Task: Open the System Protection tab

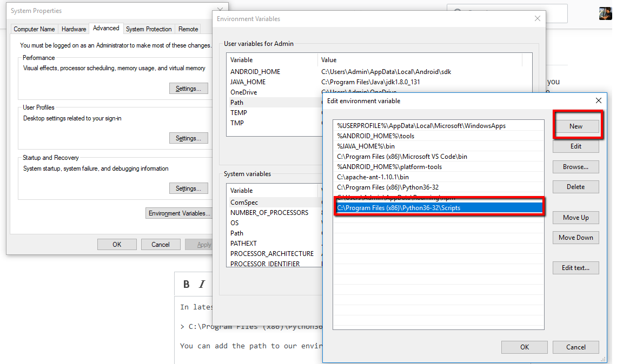Action: click(x=149, y=29)
